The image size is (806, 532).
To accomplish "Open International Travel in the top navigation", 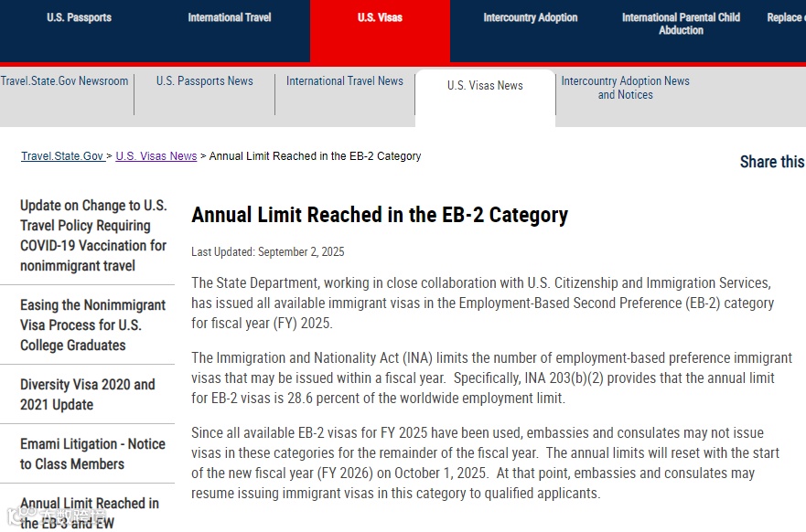I will tap(230, 17).
